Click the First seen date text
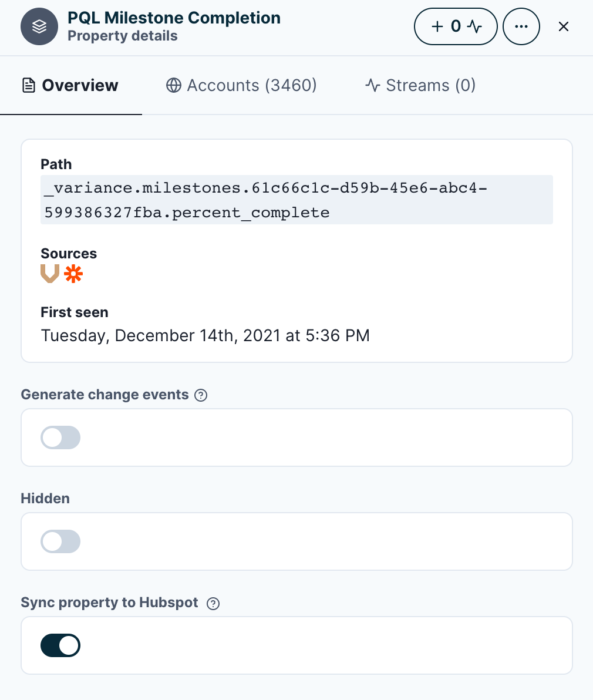This screenshot has width=593, height=700. (205, 335)
